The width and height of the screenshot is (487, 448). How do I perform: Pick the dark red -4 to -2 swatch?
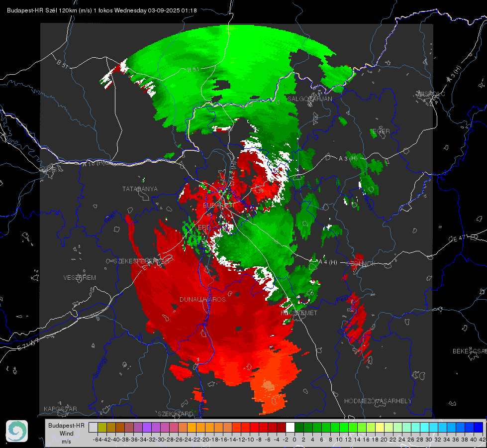(x=281, y=427)
